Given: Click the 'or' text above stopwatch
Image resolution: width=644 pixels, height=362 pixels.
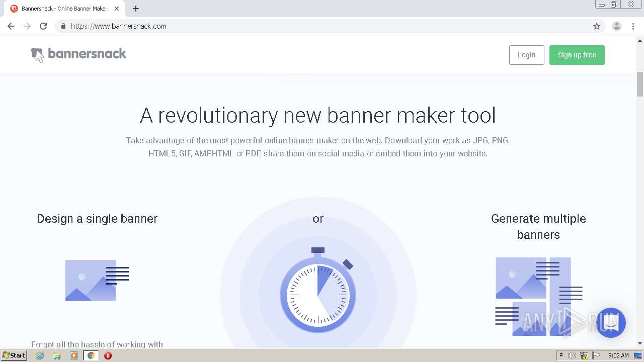Looking at the screenshot, I should click(x=318, y=219).
